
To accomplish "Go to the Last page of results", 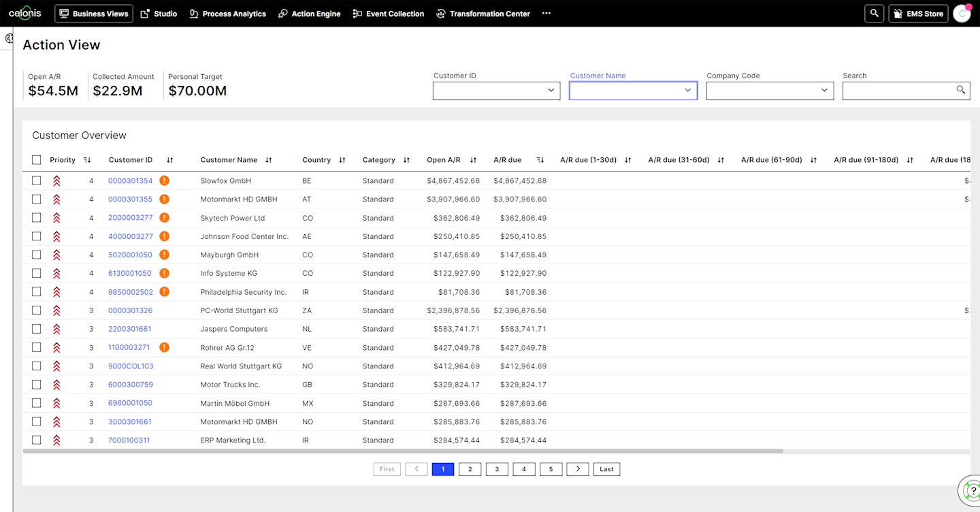I will 606,468.
